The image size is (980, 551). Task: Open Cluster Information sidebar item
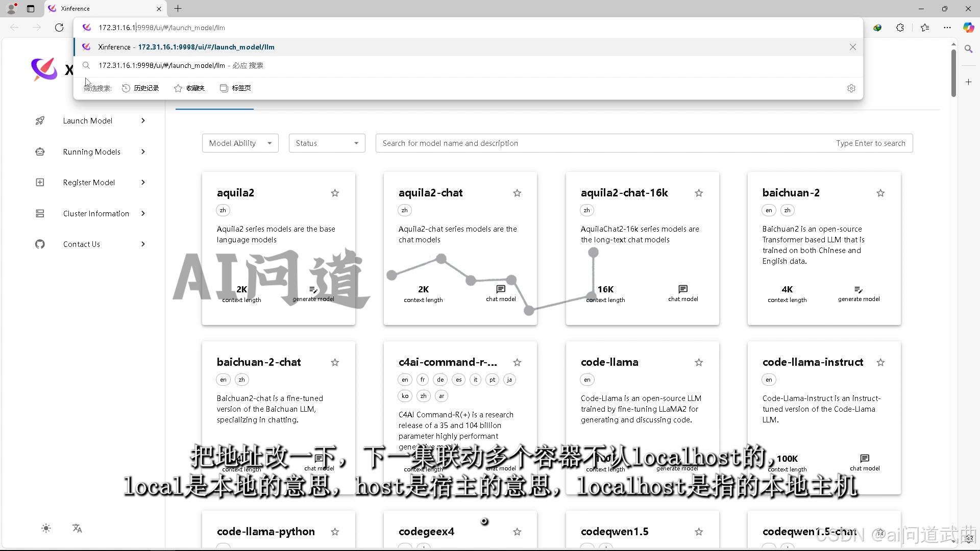96,214
